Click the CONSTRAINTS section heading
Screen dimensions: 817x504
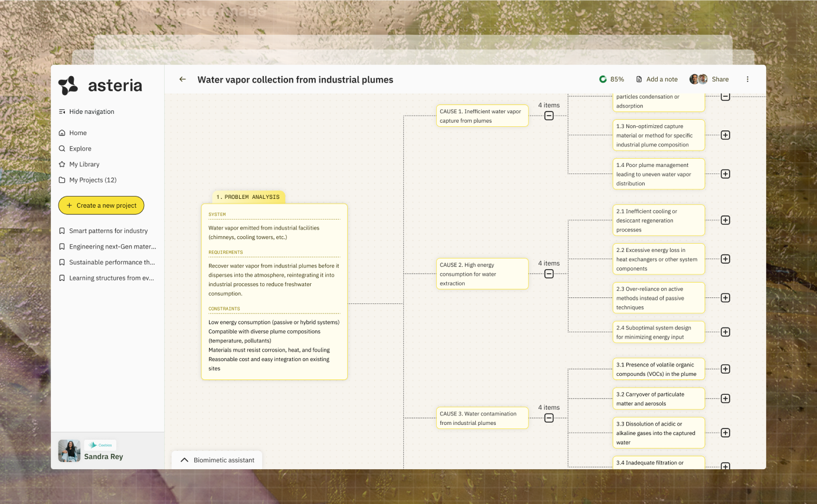pos(224,309)
